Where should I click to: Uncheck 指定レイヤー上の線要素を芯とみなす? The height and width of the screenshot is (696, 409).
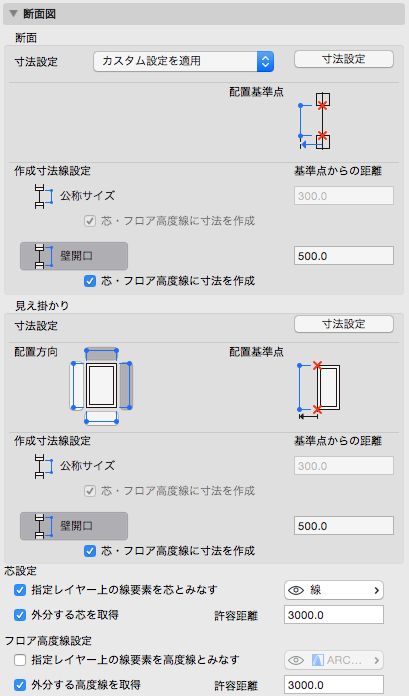tap(20, 590)
